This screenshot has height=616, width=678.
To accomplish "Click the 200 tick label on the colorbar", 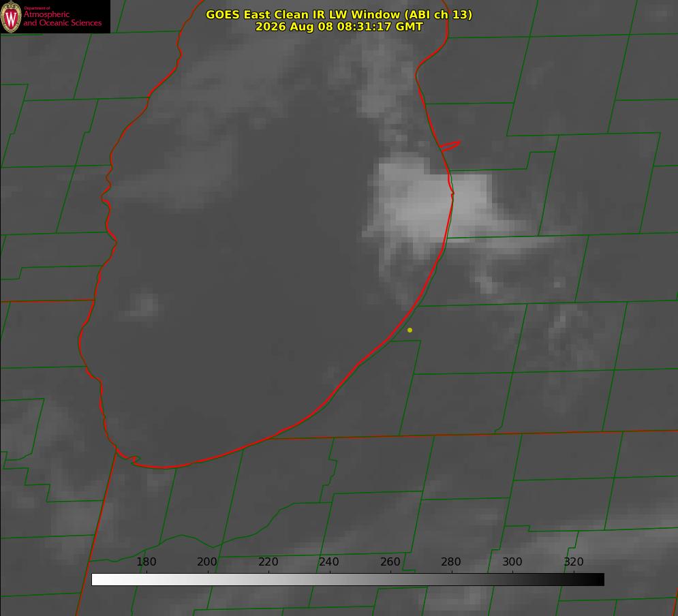I will click(207, 561).
